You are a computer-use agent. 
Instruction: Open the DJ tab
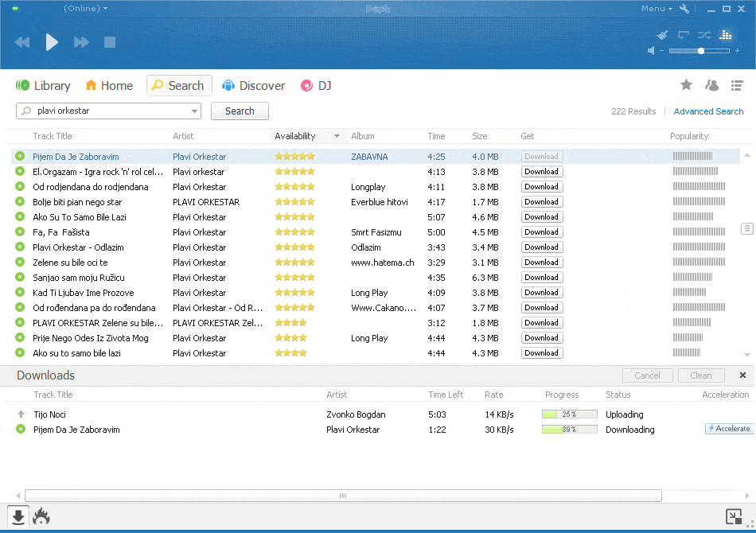[x=316, y=86]
